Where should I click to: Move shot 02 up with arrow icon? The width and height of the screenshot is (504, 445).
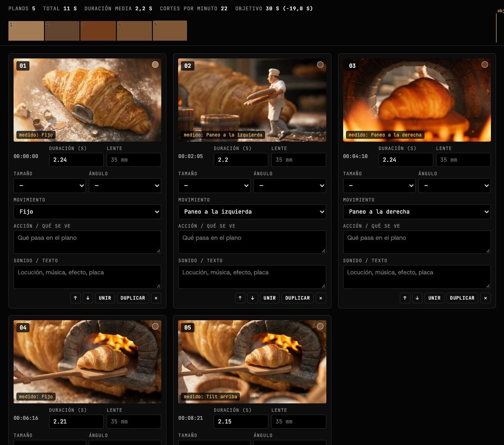[x=240, y=298]
